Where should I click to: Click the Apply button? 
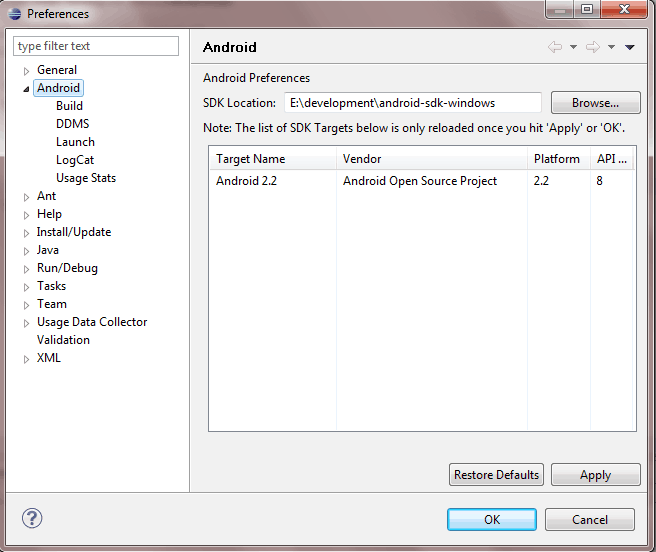pos(595,475)
